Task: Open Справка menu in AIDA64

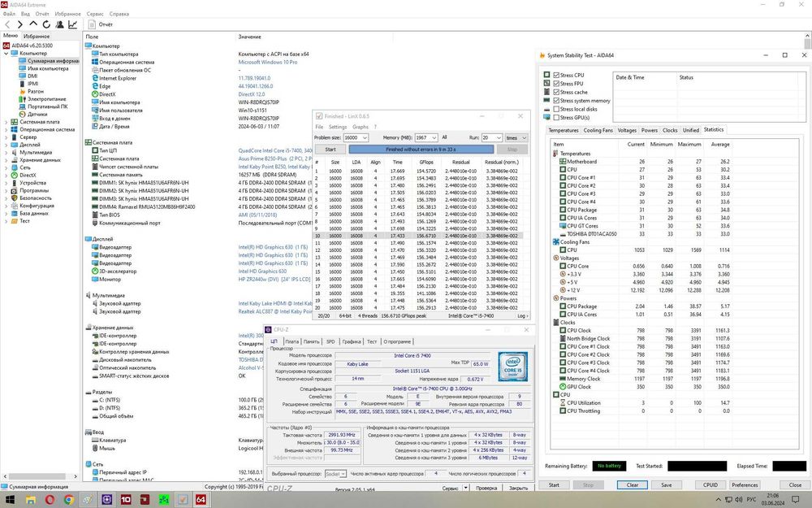Action: point(119,14)
